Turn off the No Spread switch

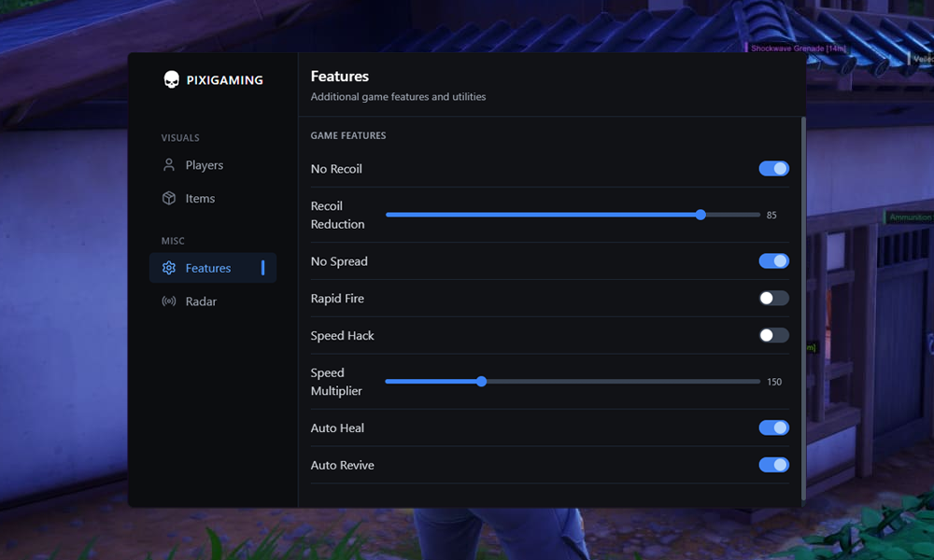tap(773, 260)
